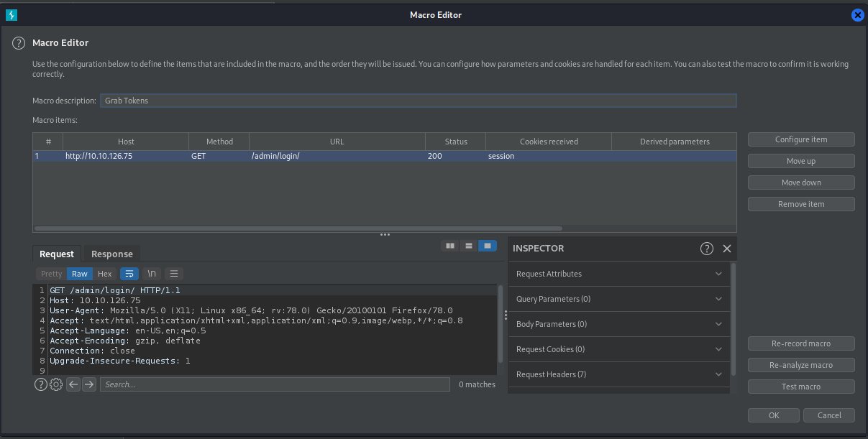Click the Inspector help icon
Viewport: 868px width, 439px height.
706,249
